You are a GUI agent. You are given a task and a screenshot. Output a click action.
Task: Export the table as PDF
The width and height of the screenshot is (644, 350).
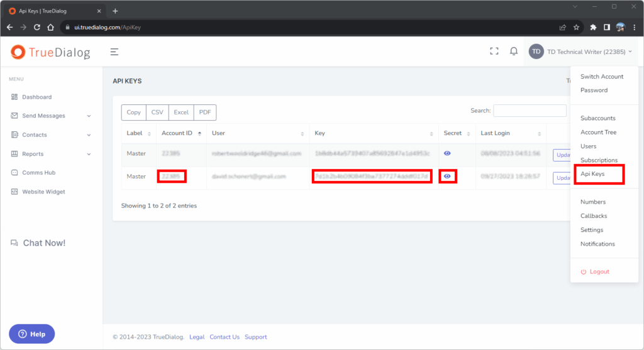coord(205,112)
